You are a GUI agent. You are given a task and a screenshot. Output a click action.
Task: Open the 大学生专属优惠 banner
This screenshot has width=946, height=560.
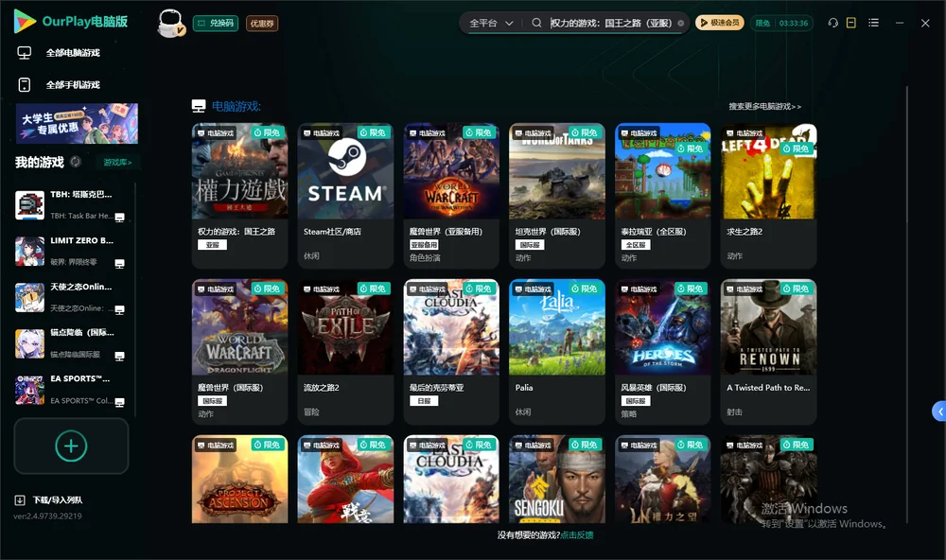click(x=77, y=123)
